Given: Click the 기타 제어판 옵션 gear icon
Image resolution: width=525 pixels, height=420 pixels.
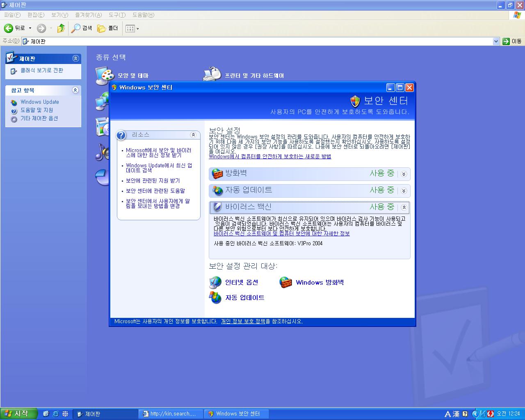Looking at the screenshot, I should click(14, 119).
